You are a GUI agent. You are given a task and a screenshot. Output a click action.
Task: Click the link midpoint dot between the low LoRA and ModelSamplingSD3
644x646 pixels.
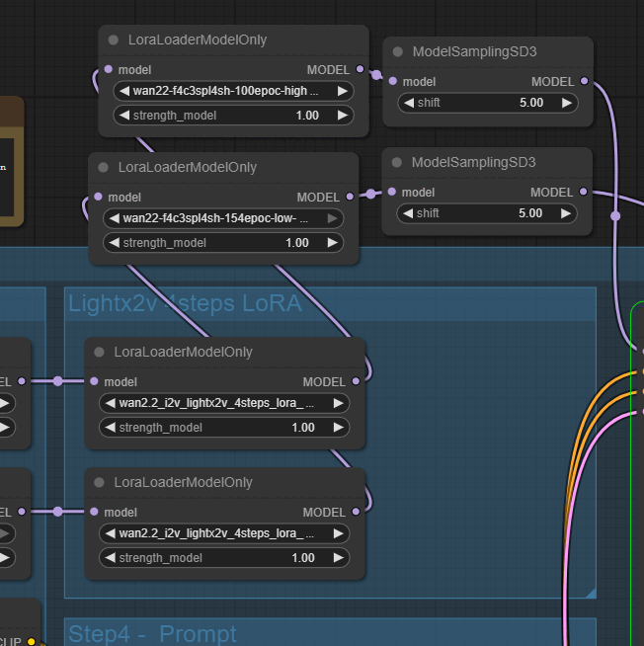[x=370, y=195]
